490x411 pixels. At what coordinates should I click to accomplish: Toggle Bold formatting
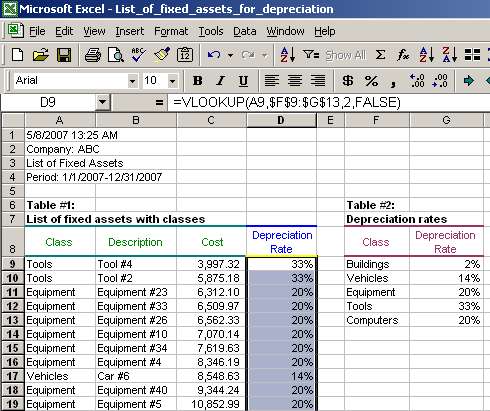[x=198, y=80]
